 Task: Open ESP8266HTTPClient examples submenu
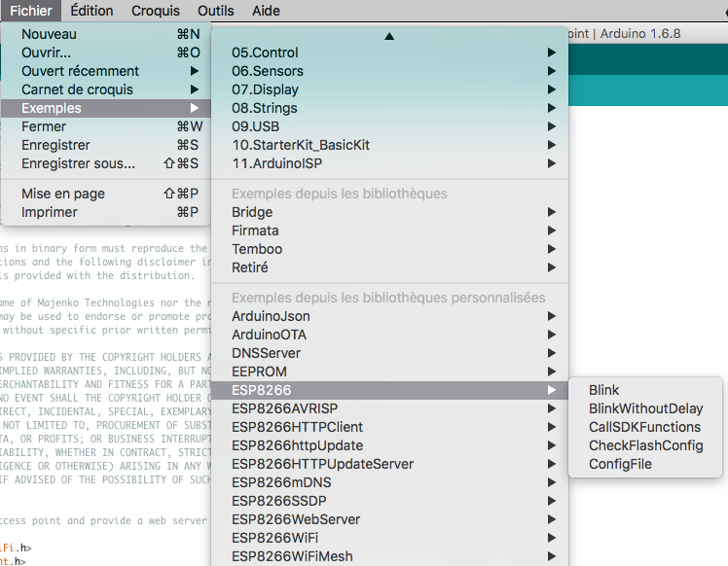coord(389,427)
